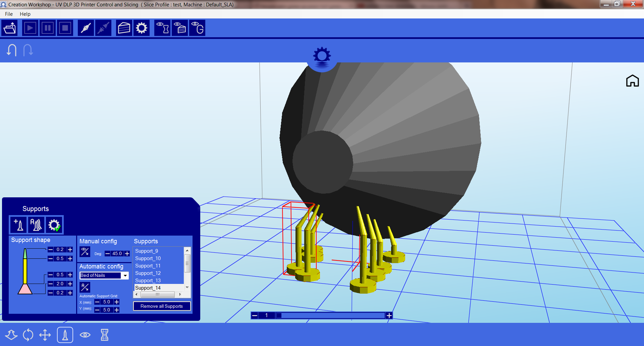Open the Bed of Nails dropdown
644x346 pixels.
(125, 276)
